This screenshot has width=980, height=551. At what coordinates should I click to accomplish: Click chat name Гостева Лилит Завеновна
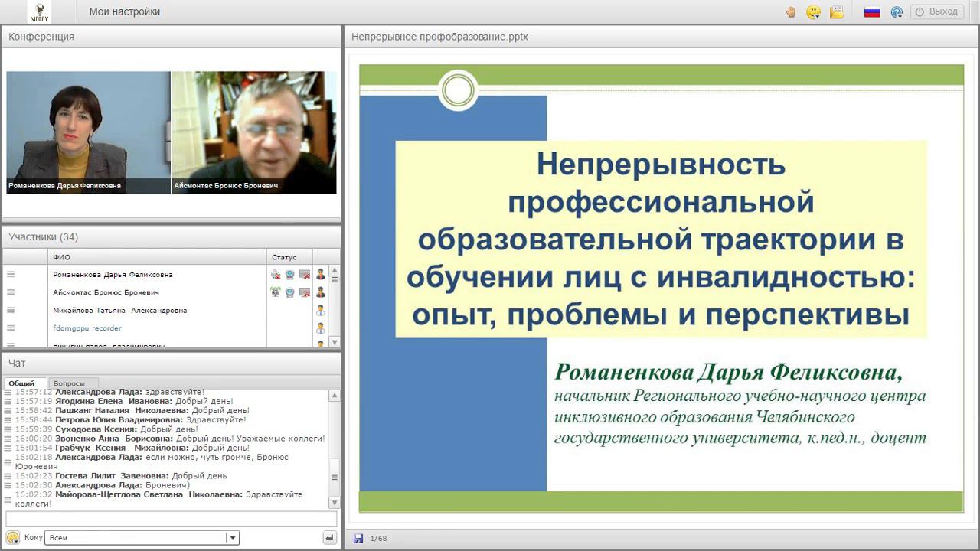(112, 475)
